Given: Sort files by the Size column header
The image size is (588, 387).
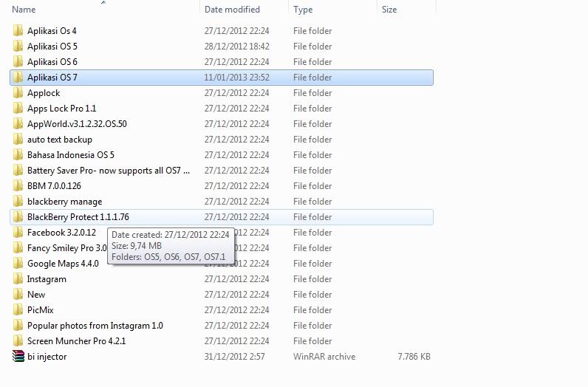Looking at the screenshot, I should (x=389, y=10).
